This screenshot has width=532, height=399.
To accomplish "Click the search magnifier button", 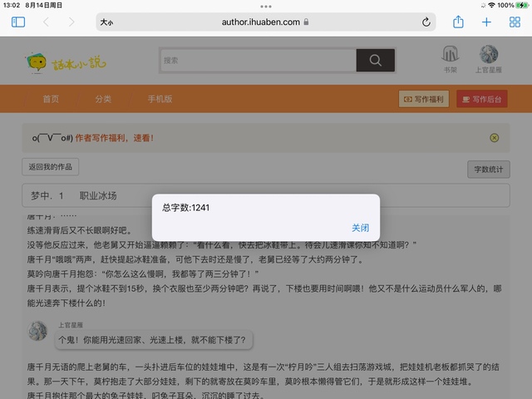I will 375,61.
